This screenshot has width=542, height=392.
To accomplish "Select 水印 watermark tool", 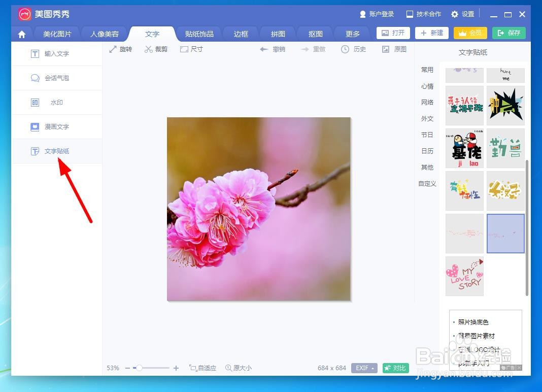I will pos(57,103).
